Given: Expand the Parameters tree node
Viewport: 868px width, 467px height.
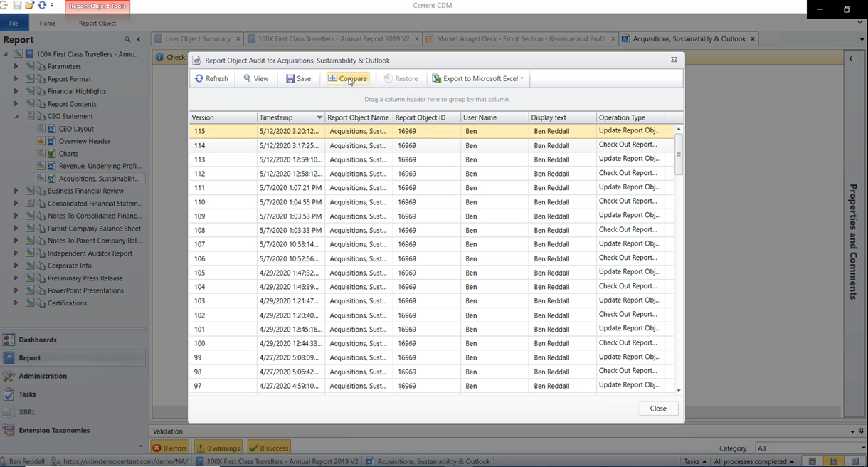Looking at the screenshot, I should pos(16,66).
